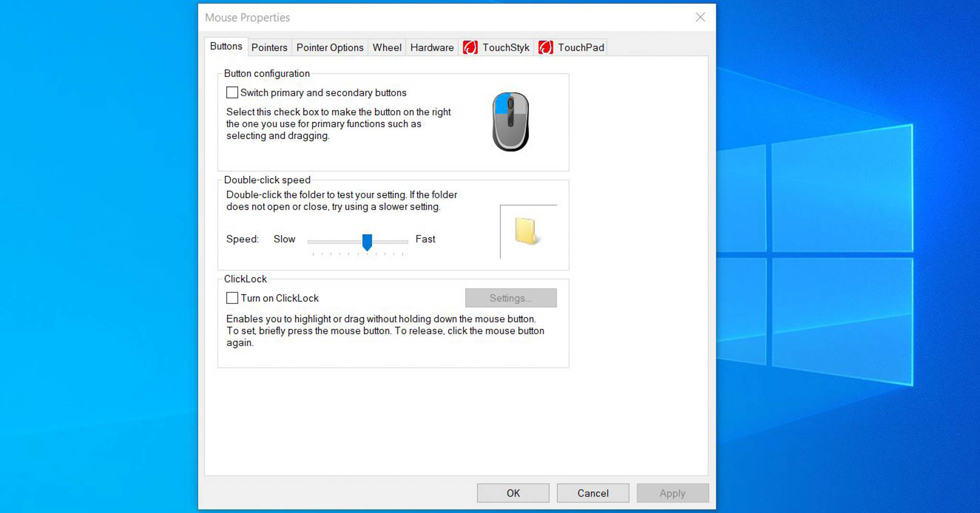Open the TouchStyk tab
The width and height of the screenshot is (980, 513).
click(496, 47)
